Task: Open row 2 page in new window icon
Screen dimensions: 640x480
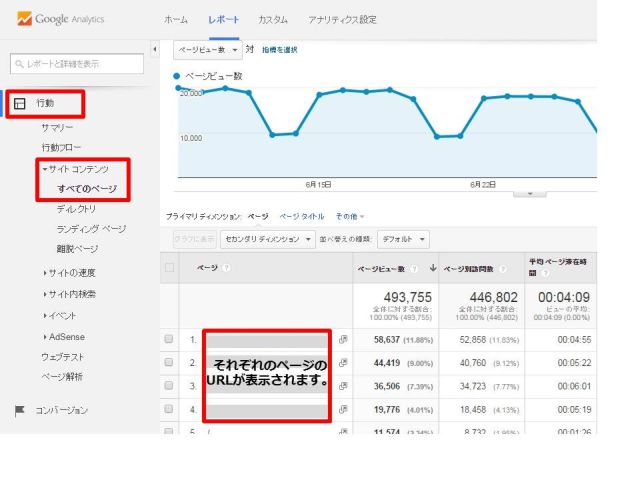Action: point(343,362)
